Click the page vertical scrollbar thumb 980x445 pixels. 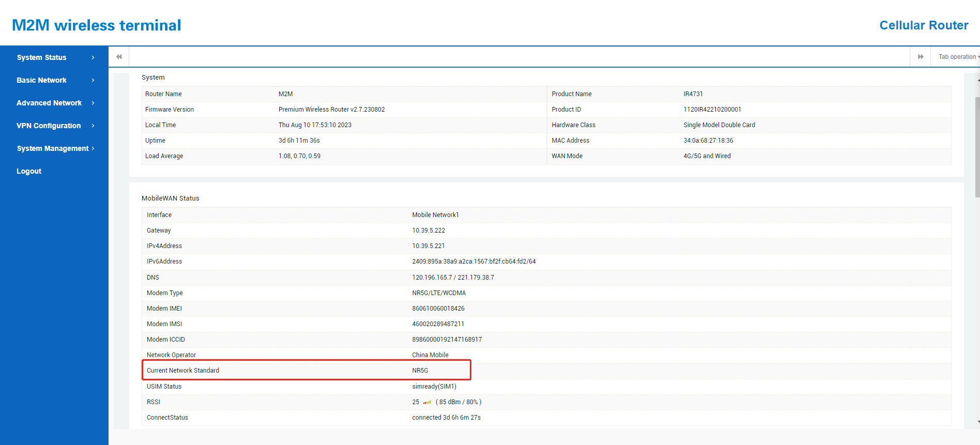[x=977, y=147]
